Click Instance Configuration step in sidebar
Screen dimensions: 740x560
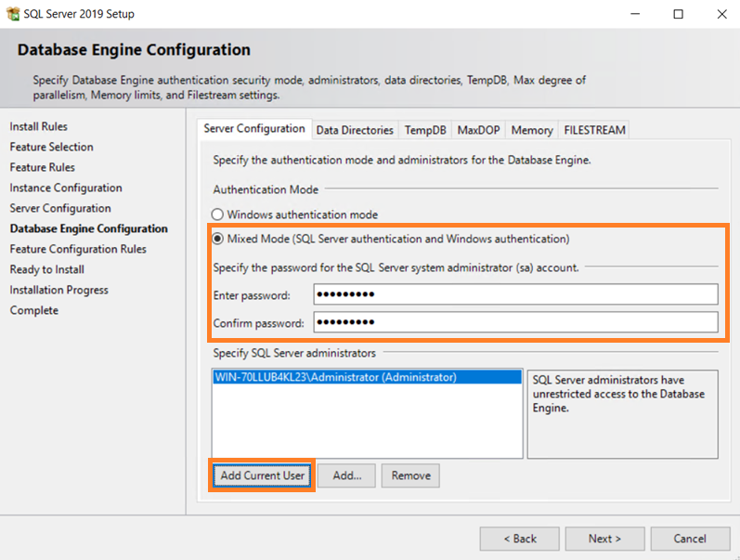coord(66,188)
